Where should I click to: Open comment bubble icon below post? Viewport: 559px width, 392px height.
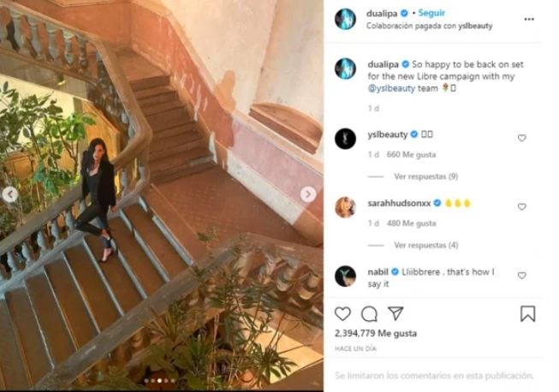click(x=369, y=313)
